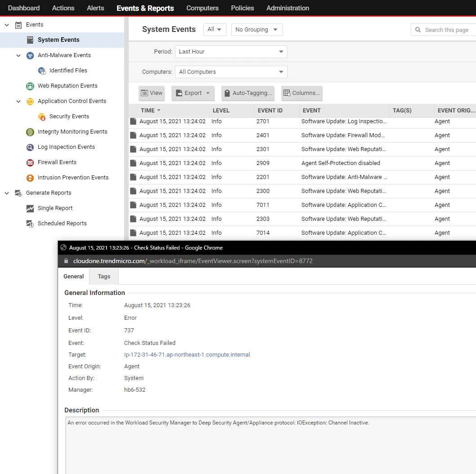The width and height of the screenshot is (476, 474).
Task: Switch to the Tags tab in popup
Action: [x=104, y=277]
